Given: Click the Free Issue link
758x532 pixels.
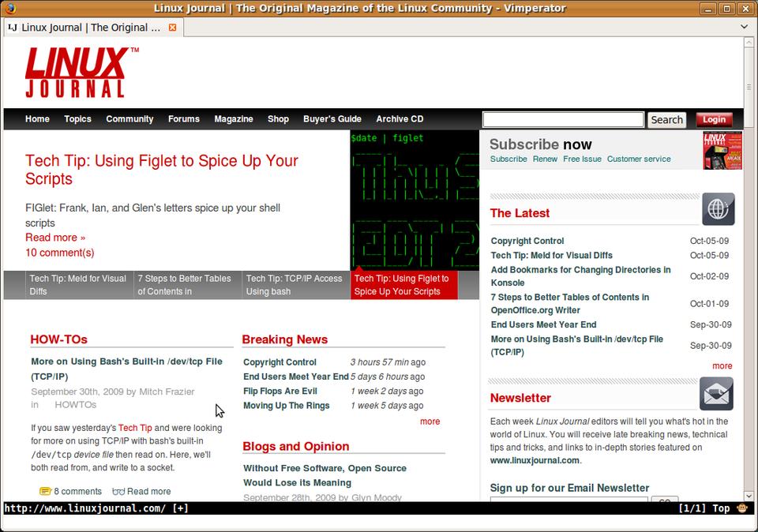Looking at the screenshot, I should tap(582, 159).
